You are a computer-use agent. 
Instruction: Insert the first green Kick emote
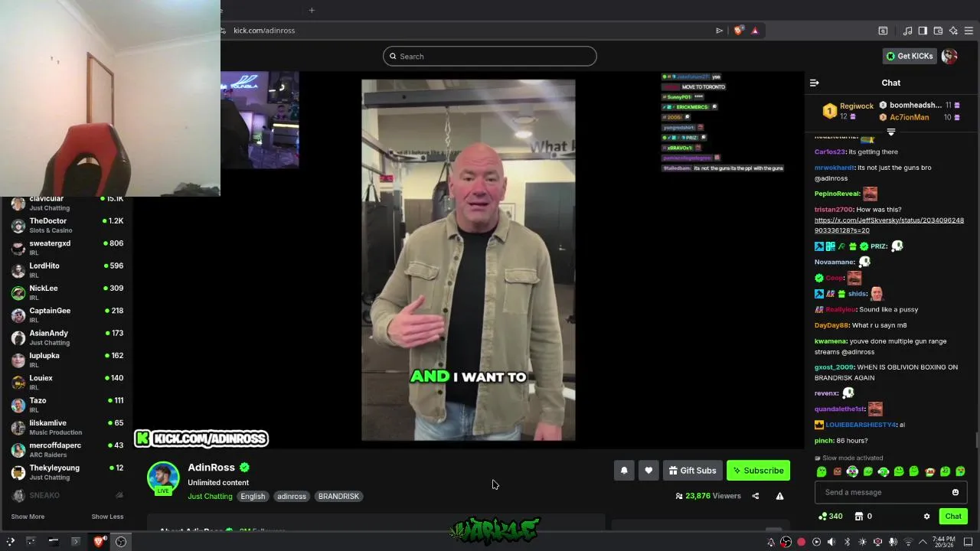(x=822, y=471)
